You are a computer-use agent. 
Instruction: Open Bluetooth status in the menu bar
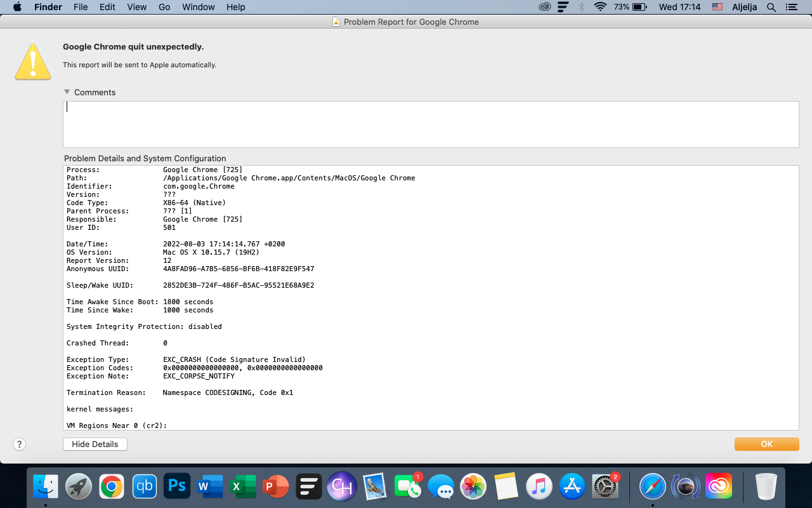pos(581,7)
